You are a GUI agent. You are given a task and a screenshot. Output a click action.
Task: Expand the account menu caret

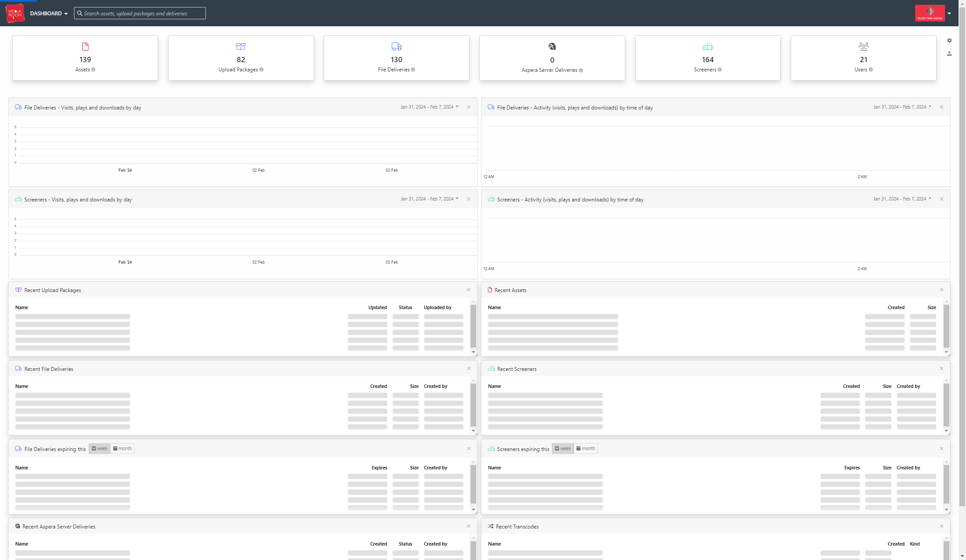click(x=949, y=14)
